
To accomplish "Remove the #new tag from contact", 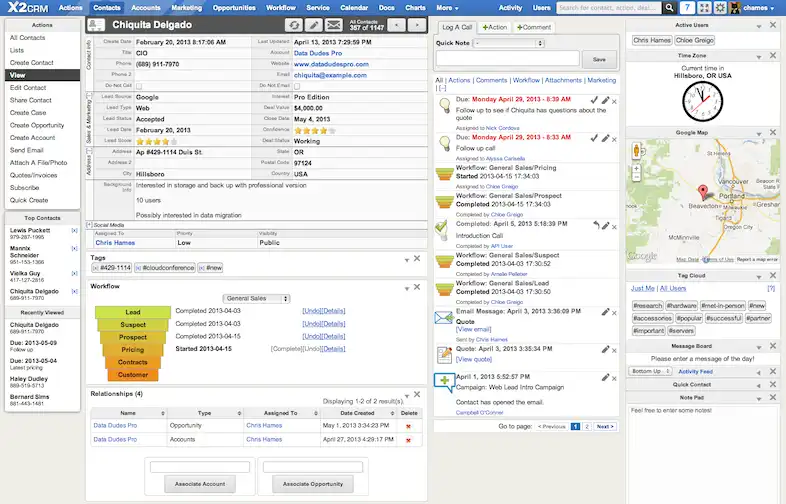I will point(202,268).
